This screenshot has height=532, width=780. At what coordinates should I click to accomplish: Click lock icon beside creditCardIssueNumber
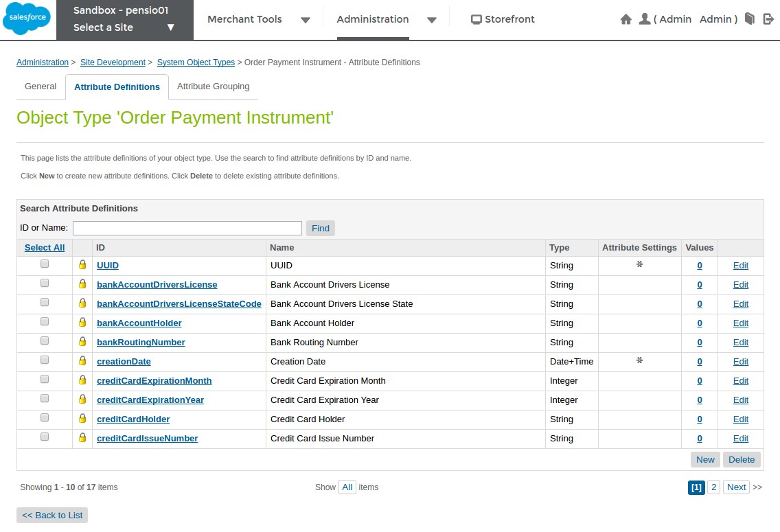tap(82, 437)
